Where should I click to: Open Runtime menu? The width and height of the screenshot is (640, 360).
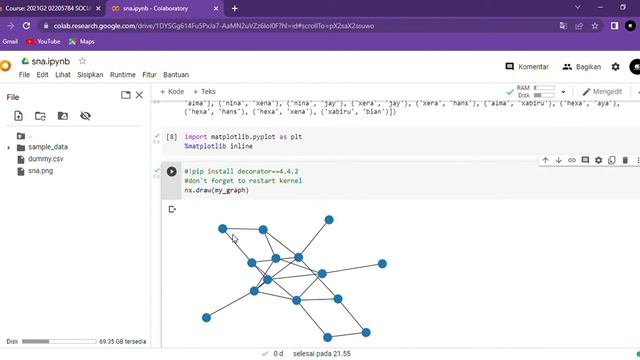click(x=122, y=75)
